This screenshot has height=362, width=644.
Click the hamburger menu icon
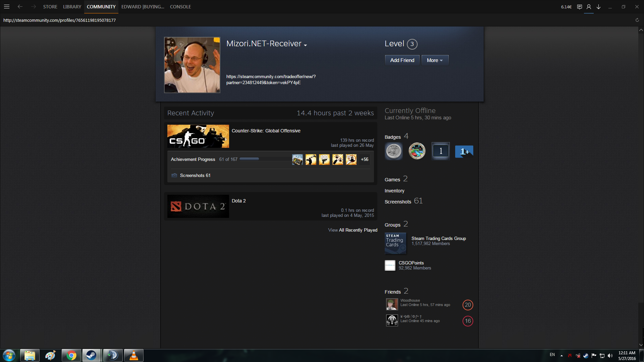(6, 7)
